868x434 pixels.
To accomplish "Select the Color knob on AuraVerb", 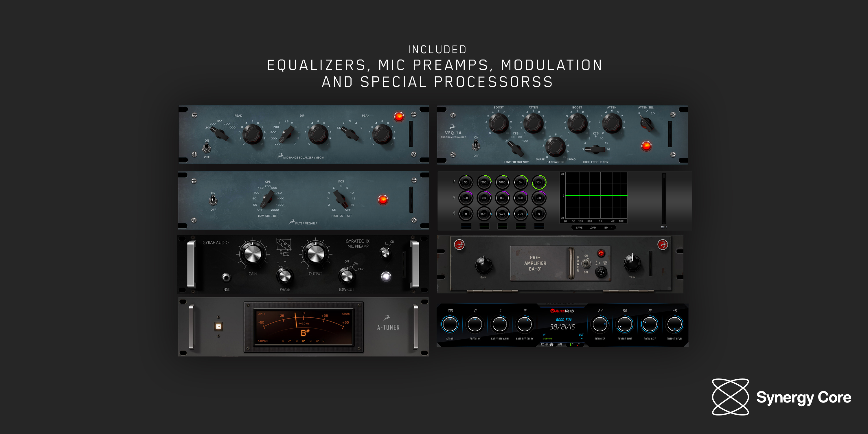I will pyautogui.click(x=450, y=324).
